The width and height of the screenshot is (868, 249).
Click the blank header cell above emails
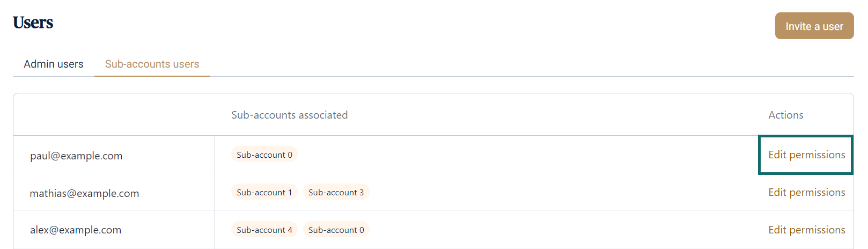coord(114,115)
